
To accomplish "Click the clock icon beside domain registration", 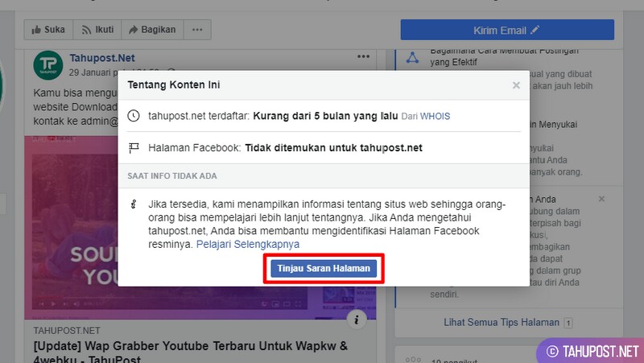I will tap(134, 116).
